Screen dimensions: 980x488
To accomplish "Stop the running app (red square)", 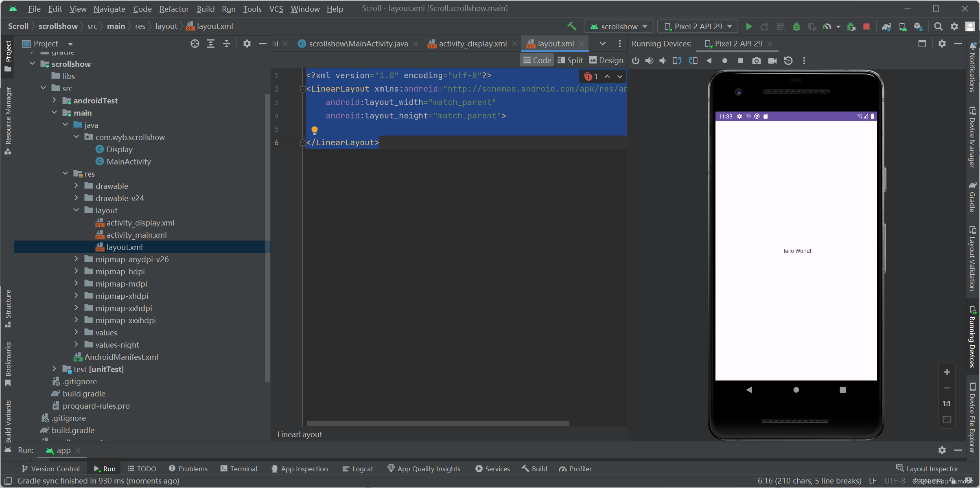I will [x=866, y=26].
